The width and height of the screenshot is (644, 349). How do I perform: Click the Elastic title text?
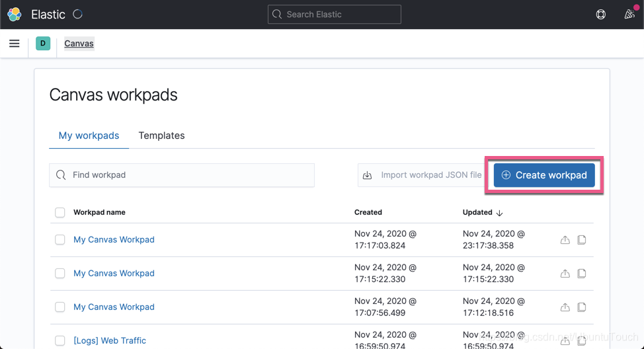point(48,15)
